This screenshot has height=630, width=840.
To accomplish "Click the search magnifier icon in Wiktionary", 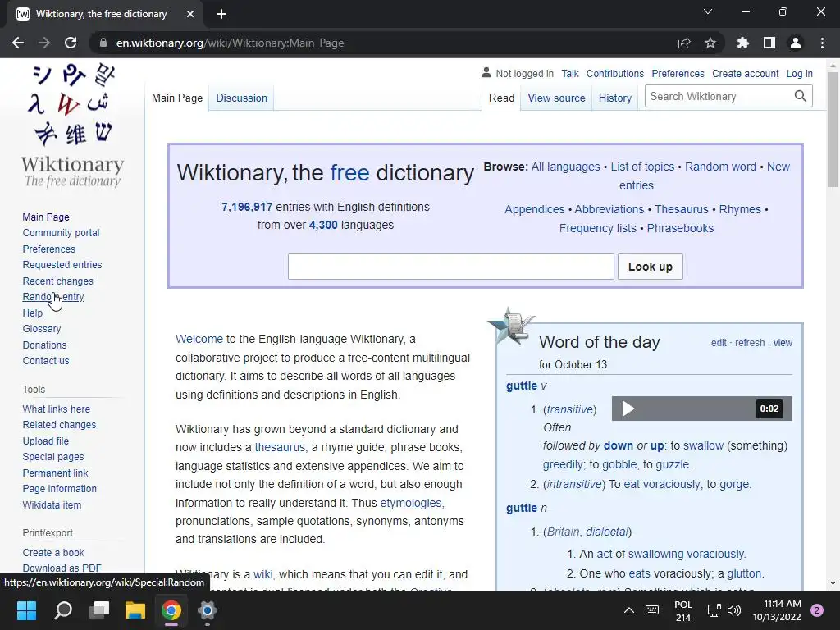I will pyautogui.click(x=801, y=96).
